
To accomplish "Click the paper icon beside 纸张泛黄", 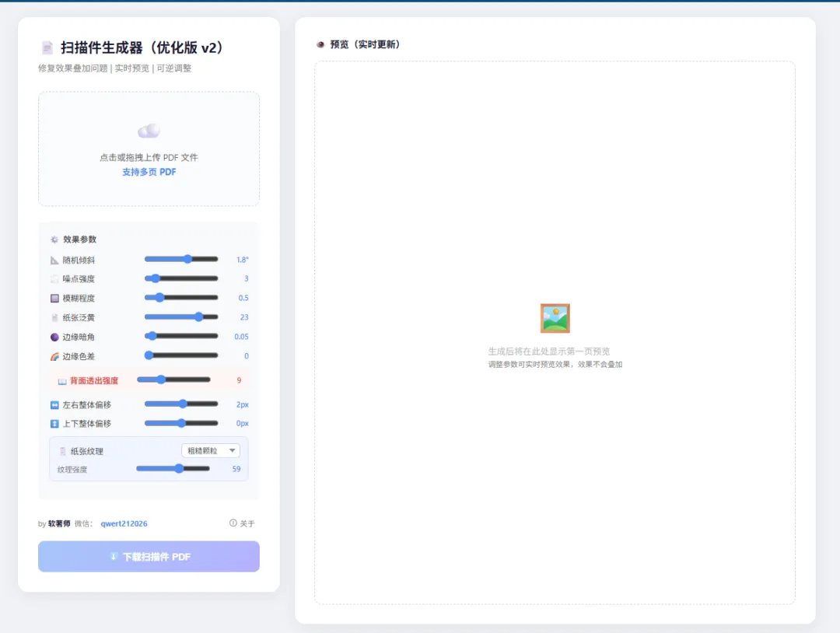I will tap(54, 317).
